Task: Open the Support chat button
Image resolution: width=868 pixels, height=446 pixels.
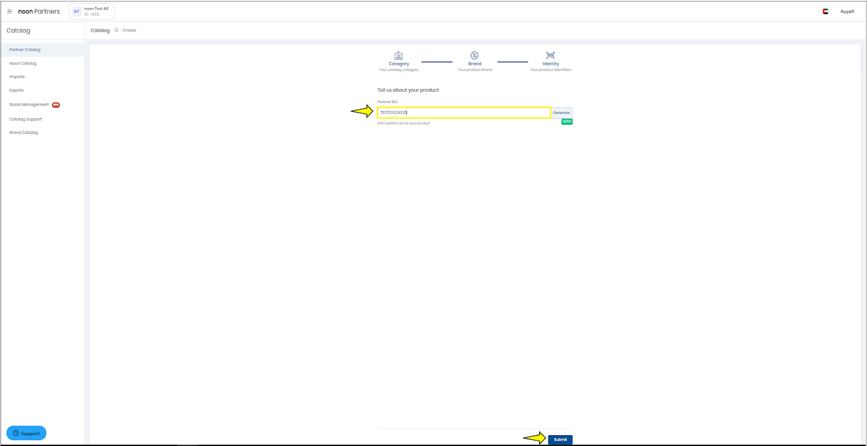Action: tap(26, 433)
